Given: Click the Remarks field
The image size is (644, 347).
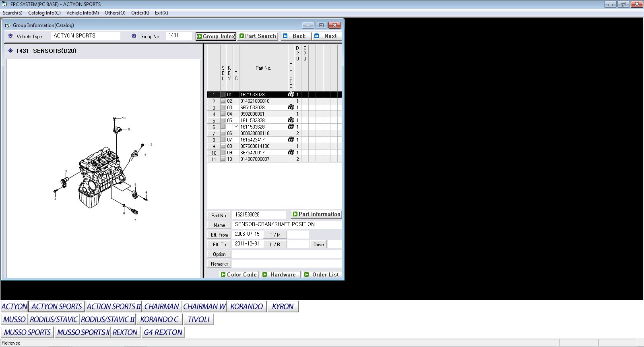Looking at the screenshot, I should point(287,264).
